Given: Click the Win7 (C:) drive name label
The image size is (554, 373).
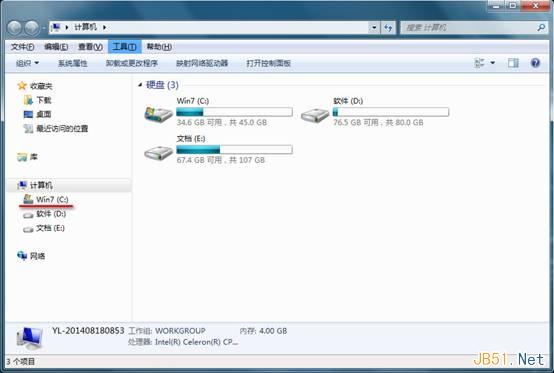Looking at the screenshot, I should [x=193, y=101].
